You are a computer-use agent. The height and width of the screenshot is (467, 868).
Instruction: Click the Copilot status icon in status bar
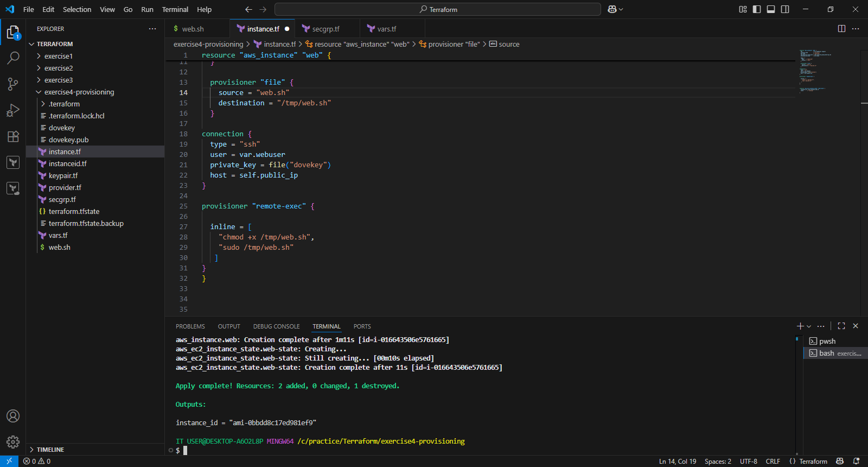click(840, 461)
